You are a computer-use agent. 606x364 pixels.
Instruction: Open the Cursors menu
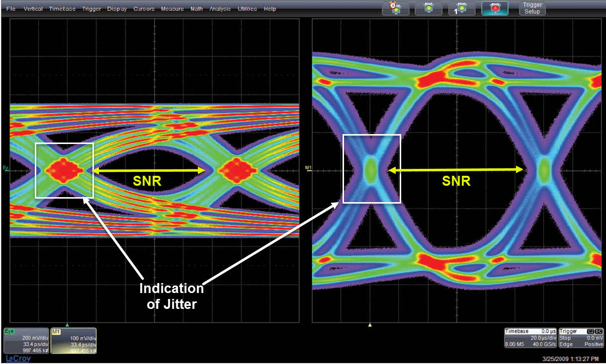[144, 9]
